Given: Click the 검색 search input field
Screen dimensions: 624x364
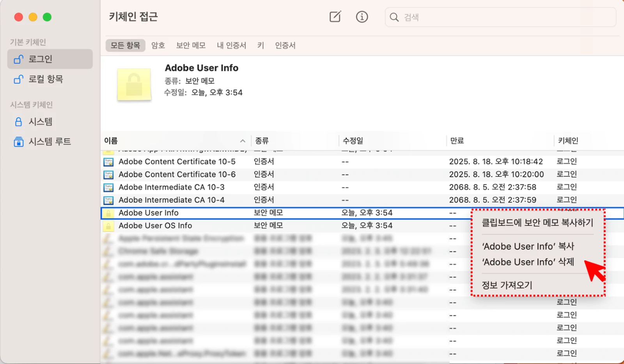Looking at the screenshot, I should (x=500, y=17).
